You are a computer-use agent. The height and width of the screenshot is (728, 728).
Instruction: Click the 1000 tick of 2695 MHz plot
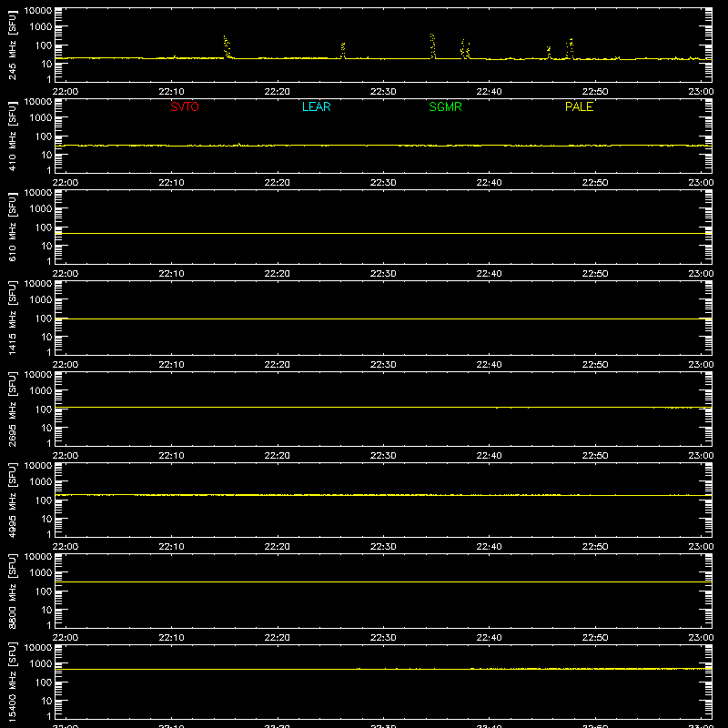pyautogui.click(x=41, y=391)
